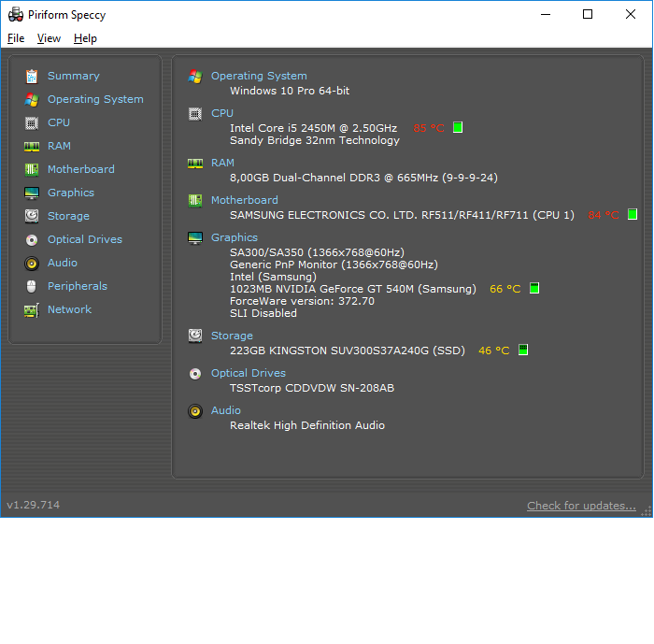Select Network in the sidebar
Screen dimensions: 654x644
coord(69,309)
